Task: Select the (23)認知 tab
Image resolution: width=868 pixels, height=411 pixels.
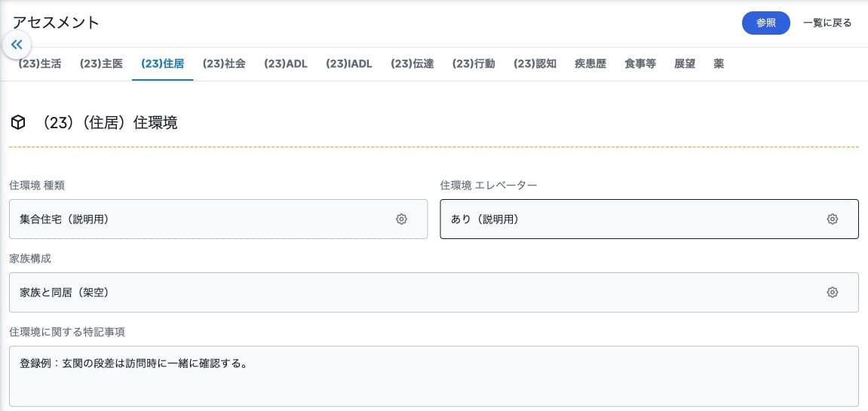Action: 535,63
